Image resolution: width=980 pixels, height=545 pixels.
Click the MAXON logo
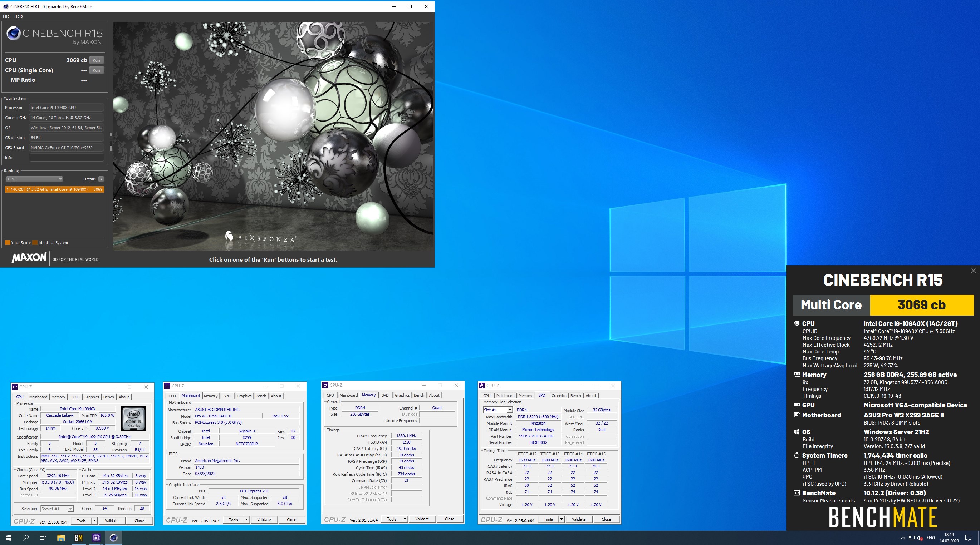tap(29, 258)
